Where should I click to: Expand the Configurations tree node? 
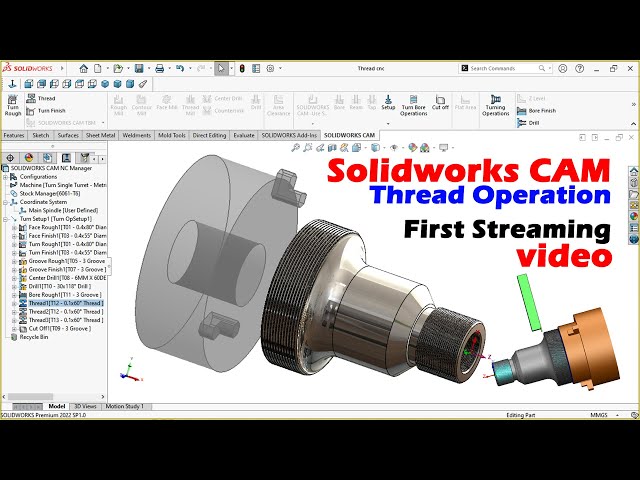click(x=5, y=177)
